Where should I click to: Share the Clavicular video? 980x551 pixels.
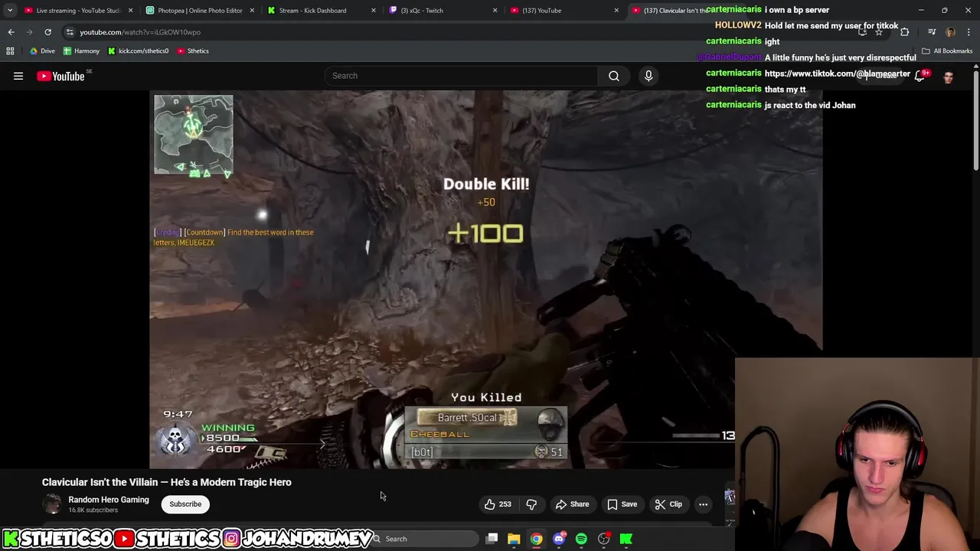(573, 504)
